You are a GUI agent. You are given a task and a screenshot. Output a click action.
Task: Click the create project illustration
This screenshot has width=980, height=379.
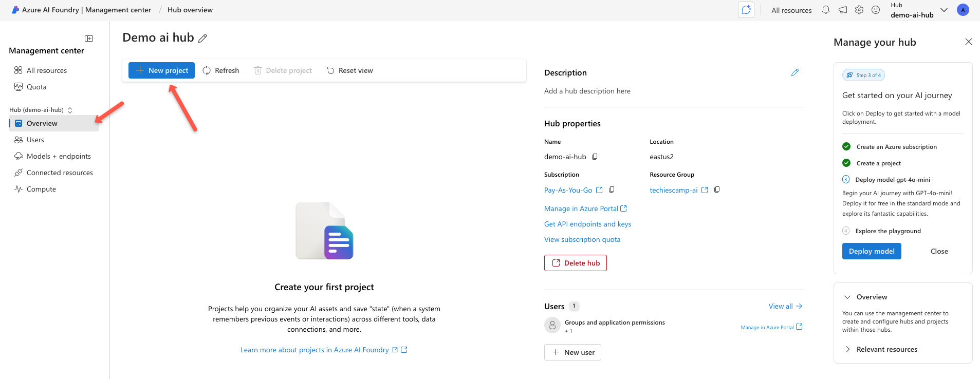(x=324, y=231)
